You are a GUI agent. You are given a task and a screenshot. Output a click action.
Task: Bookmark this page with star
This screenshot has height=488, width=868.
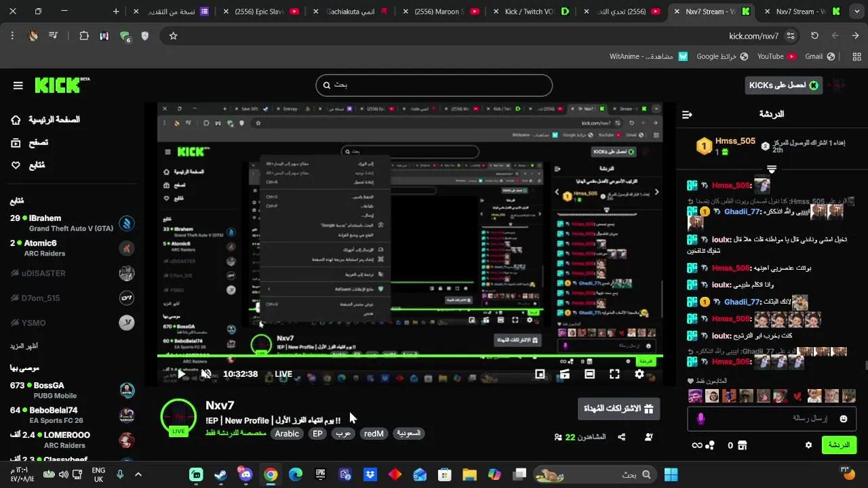pos(173,36)
